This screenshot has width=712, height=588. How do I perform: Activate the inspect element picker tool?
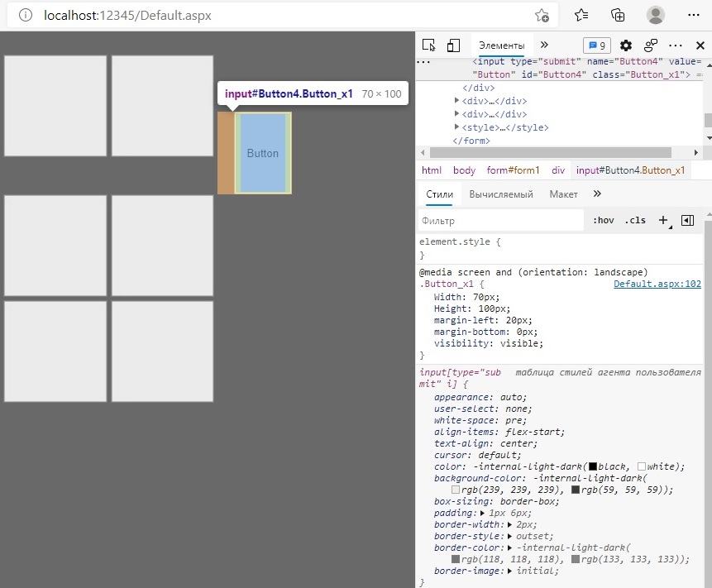tap(428, 45)
